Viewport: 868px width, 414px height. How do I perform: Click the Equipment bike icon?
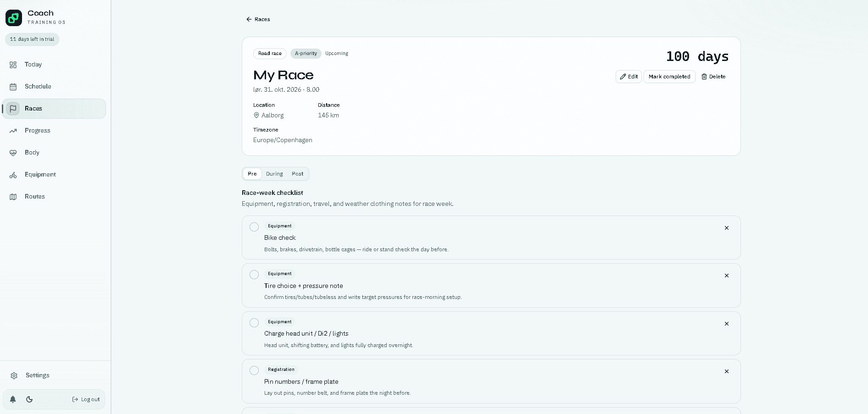(x=13, y=175)
